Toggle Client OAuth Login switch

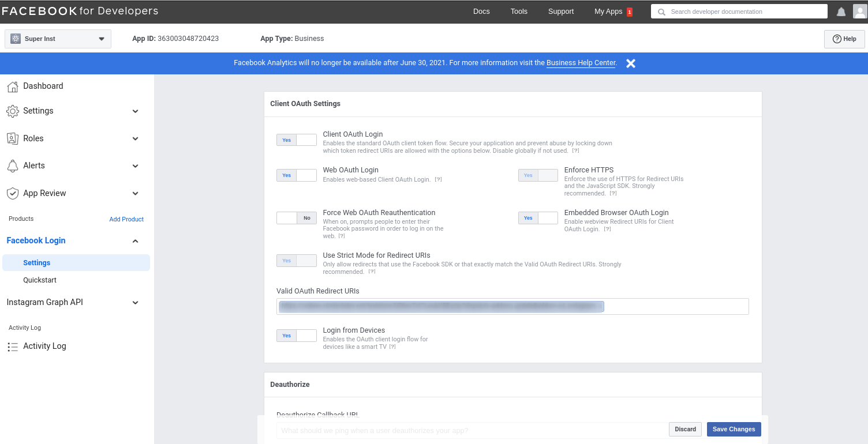[297, 140]
